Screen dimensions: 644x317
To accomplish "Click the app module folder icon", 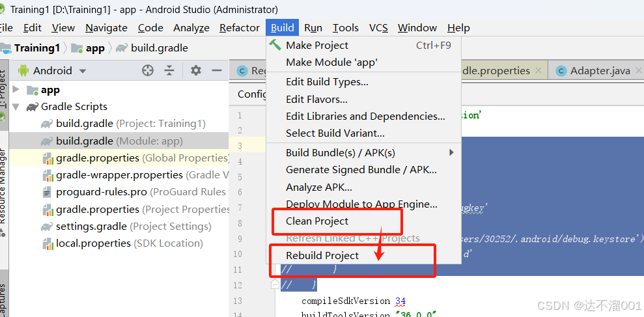I will (x=33, y=90).
